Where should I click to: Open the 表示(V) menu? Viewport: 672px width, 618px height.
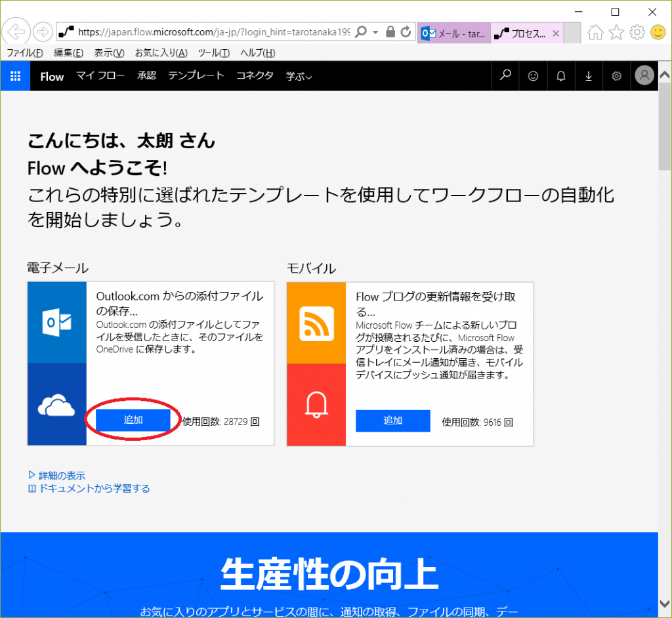click(x=110, y=53)
